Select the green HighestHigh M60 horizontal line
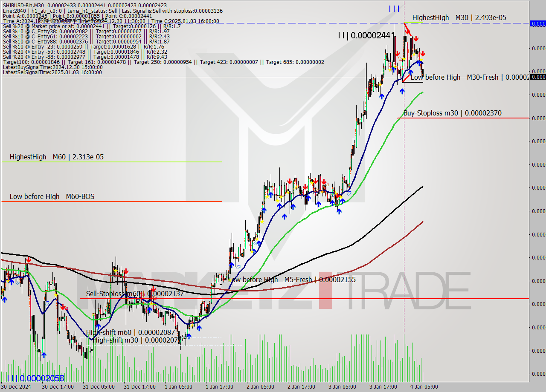This screenshot has width=546, height=392. pos(112,162)
